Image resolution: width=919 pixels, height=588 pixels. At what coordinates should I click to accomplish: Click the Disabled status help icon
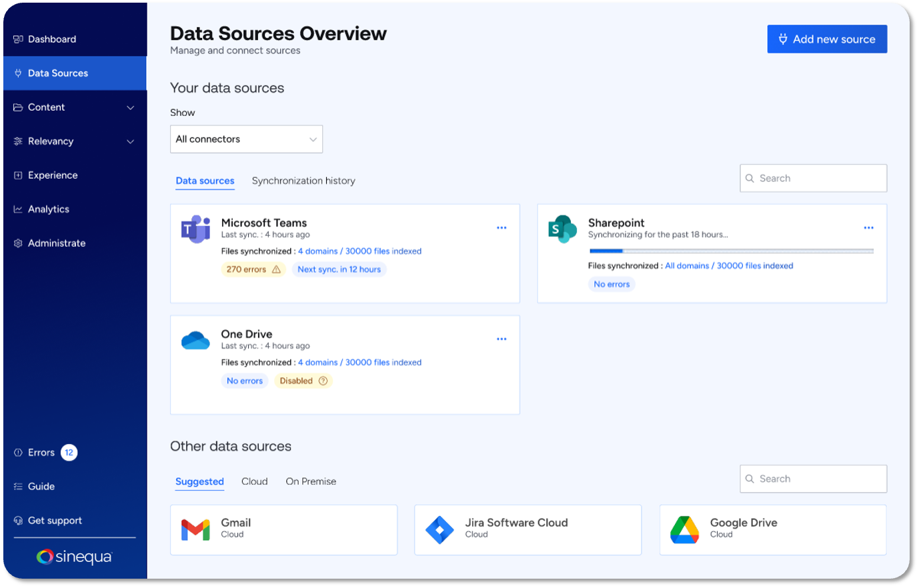click(323, 381)
